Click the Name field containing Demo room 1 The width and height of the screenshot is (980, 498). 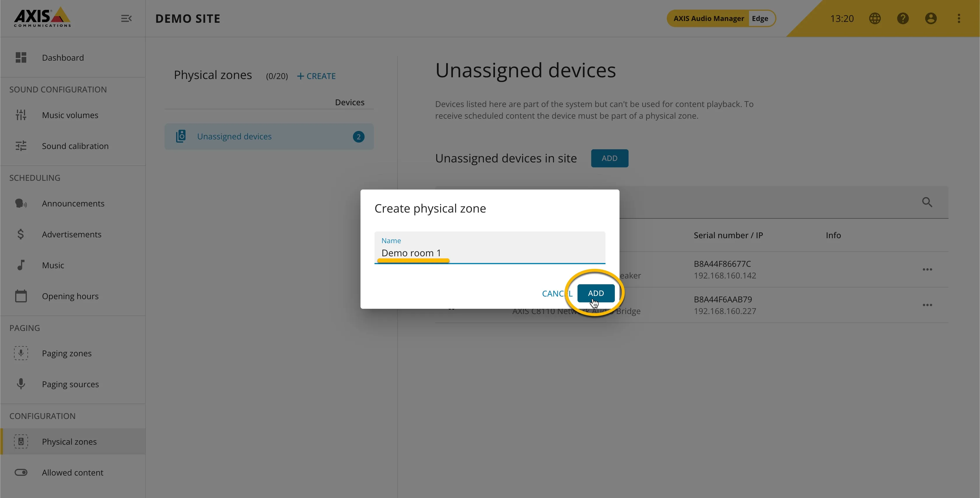coord(490,247)
